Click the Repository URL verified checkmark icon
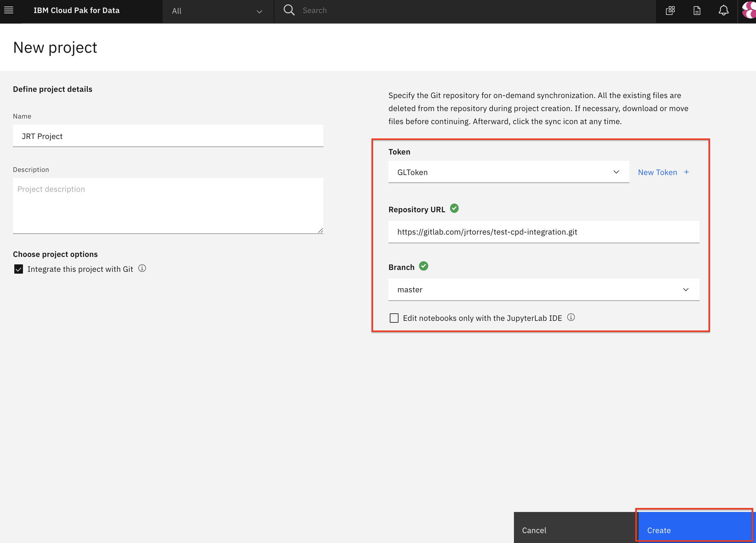Screen dimensions: 756x543 [455, 209]
